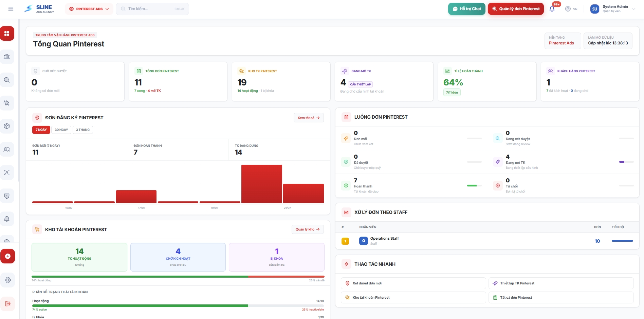Open the settings gear sidebar icon
644x319 pixels.
click(7, 280)
